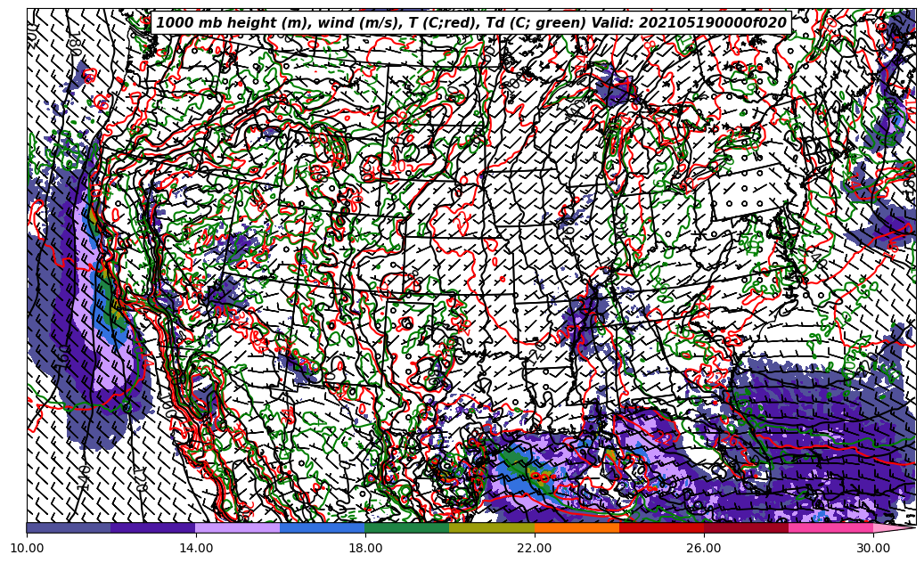Select the dark indigo colorbar segment

pos(153,527)
